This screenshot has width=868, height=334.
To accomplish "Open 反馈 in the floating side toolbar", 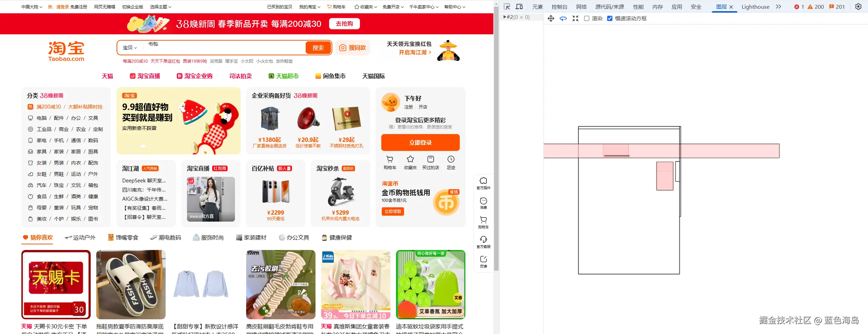I will pyautogui.click(x=483, y=262).
